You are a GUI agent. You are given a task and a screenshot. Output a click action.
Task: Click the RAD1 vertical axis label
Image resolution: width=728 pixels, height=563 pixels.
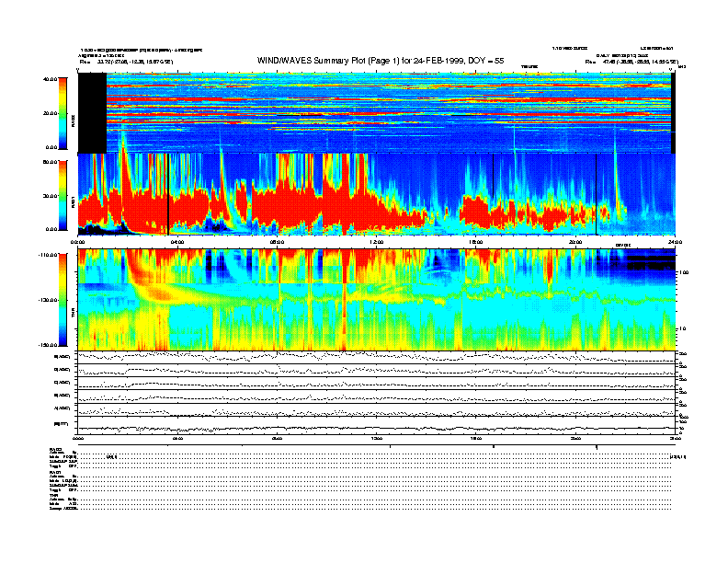point(73,202)
